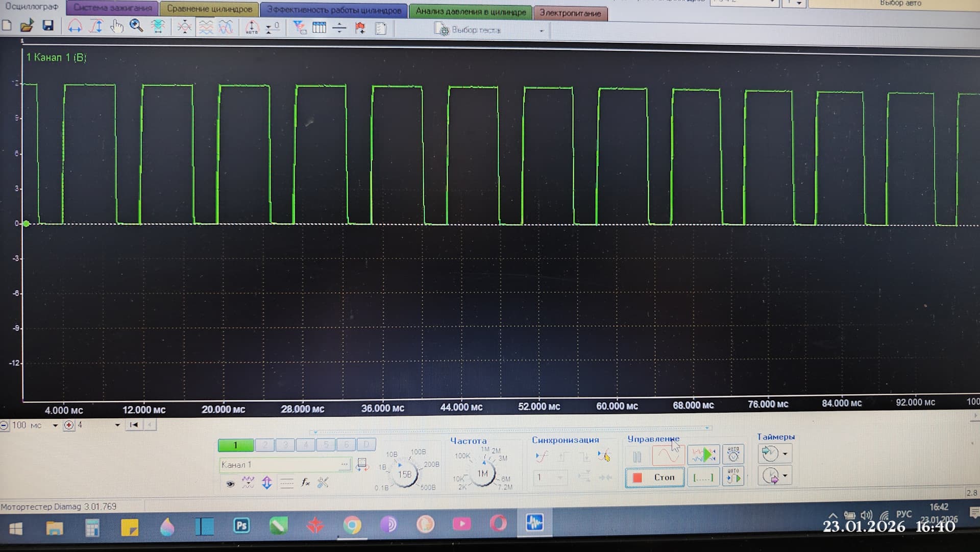Viewport: 980px width, 552px height.
Task: Click the vertical shift blue arrows icon
Action: (267, 483)
